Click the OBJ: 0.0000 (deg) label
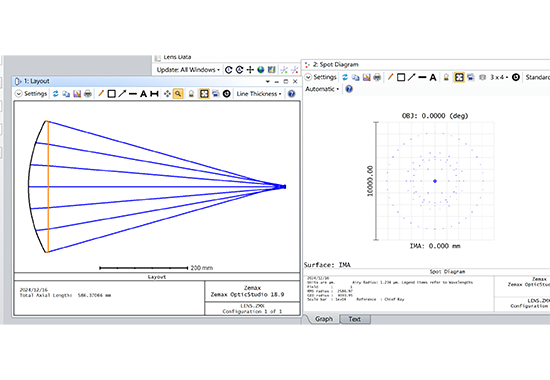The image size is (550, 380). pos(435,116)
